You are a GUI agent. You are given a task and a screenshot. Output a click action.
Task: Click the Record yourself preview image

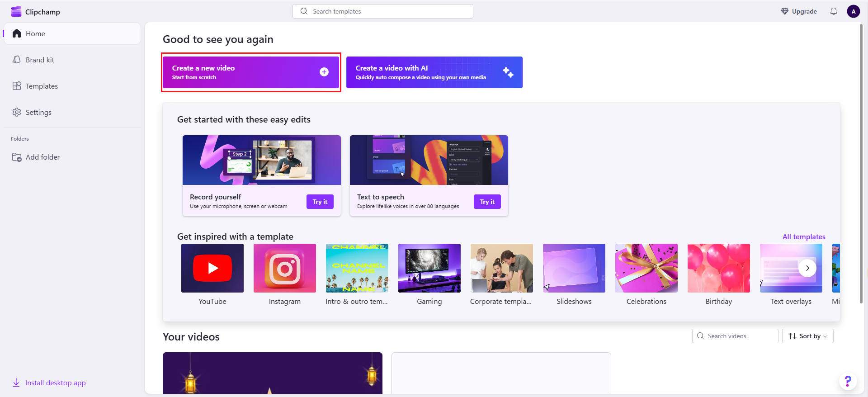point(262,160)
